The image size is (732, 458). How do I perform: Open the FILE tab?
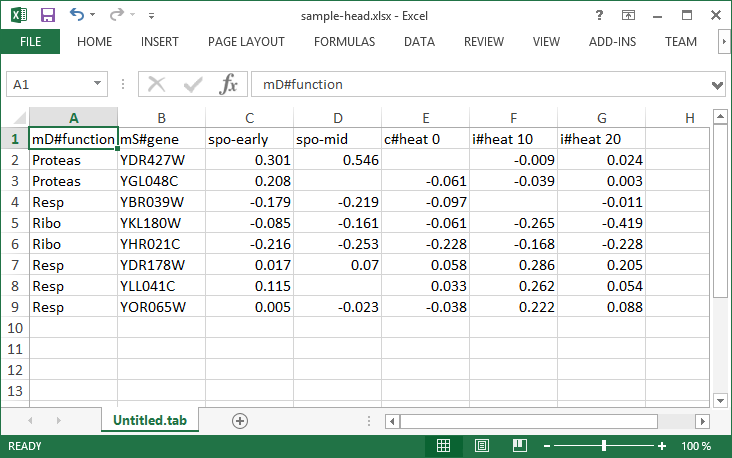30,42
